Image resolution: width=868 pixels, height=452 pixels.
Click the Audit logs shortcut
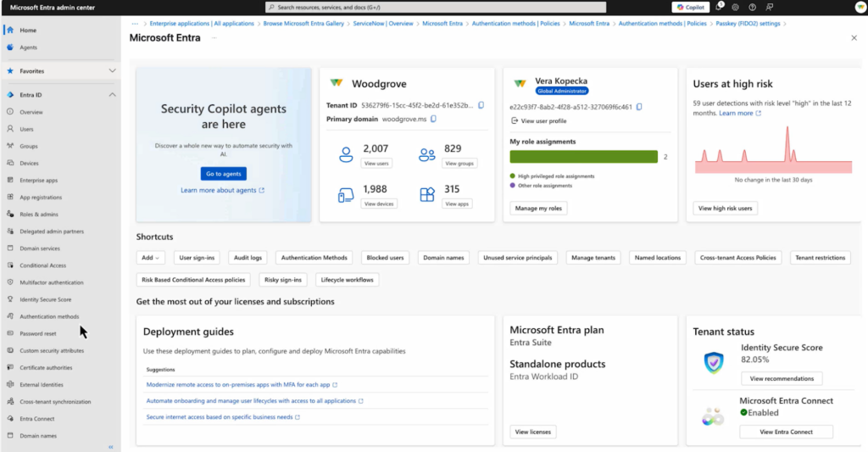(x=248, y=258)
